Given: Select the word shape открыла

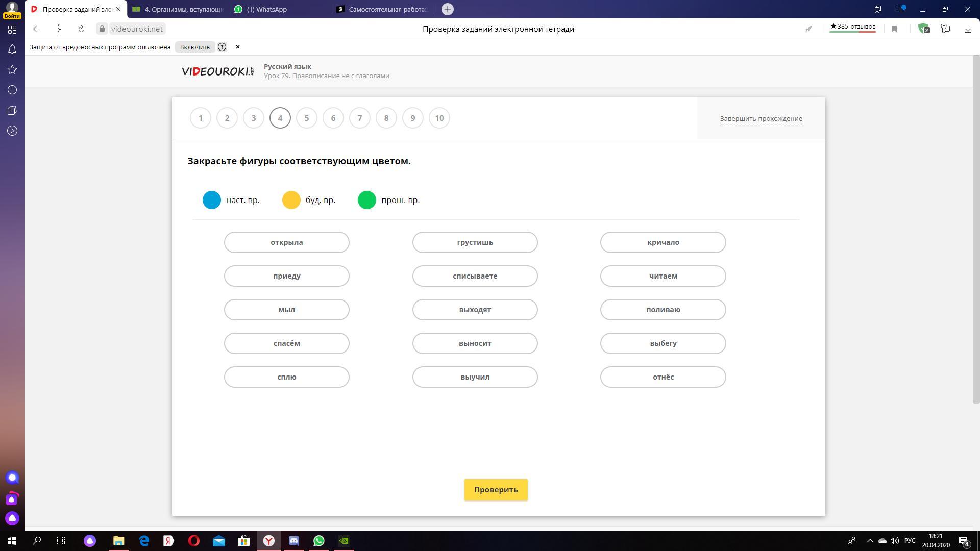Looking at the screenshot, I should (287, 242).
